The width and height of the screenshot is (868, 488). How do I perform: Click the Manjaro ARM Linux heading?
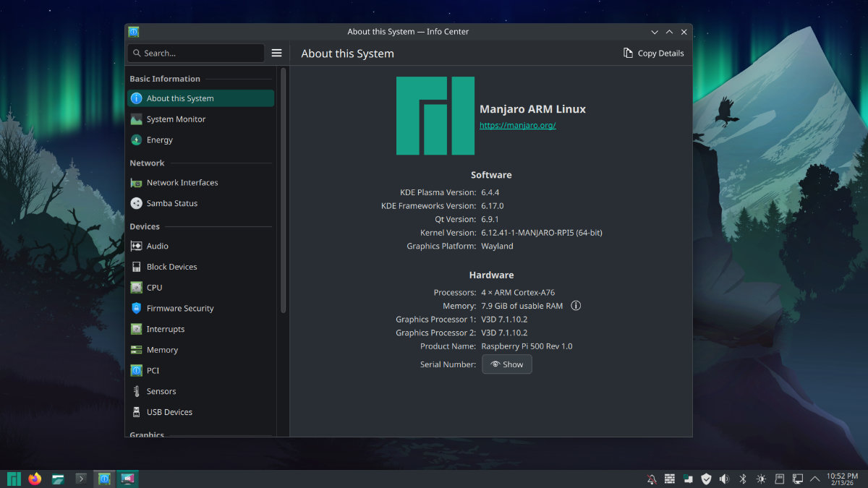533,109
